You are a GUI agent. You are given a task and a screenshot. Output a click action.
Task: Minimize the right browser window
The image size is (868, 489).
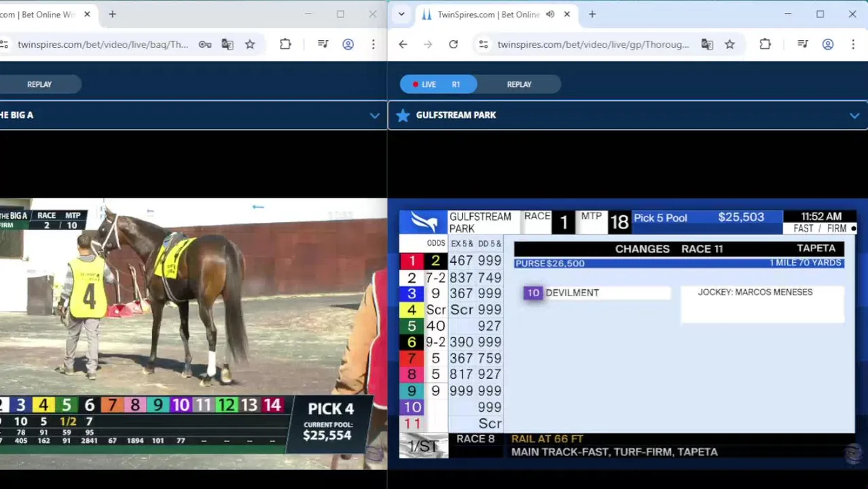(788, 14)
